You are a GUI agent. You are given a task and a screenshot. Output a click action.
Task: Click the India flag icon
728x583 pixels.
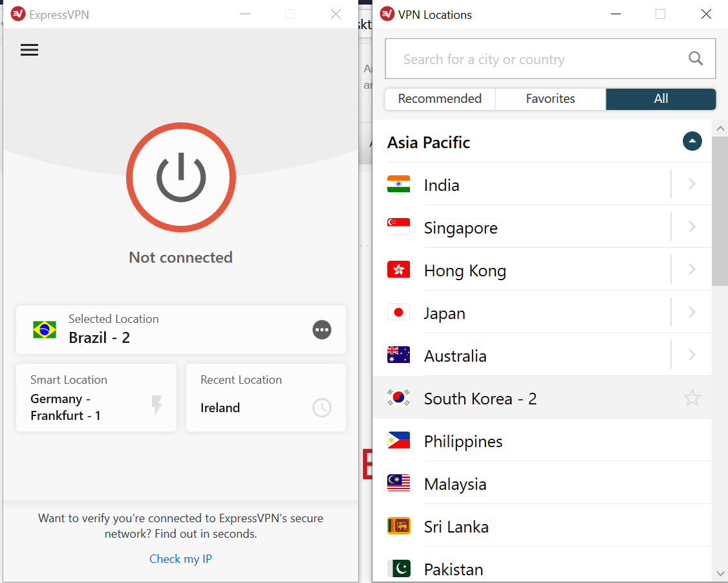(398, 184)
